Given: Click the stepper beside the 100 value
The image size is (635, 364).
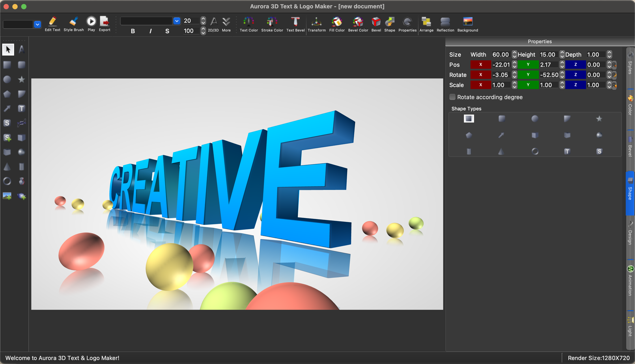Looking at the screenshot, I should click(203, 31).
